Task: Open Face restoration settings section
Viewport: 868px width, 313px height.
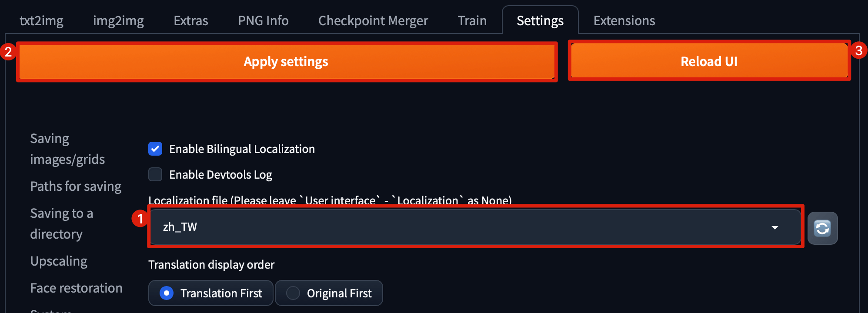Action: coord(76,288)
